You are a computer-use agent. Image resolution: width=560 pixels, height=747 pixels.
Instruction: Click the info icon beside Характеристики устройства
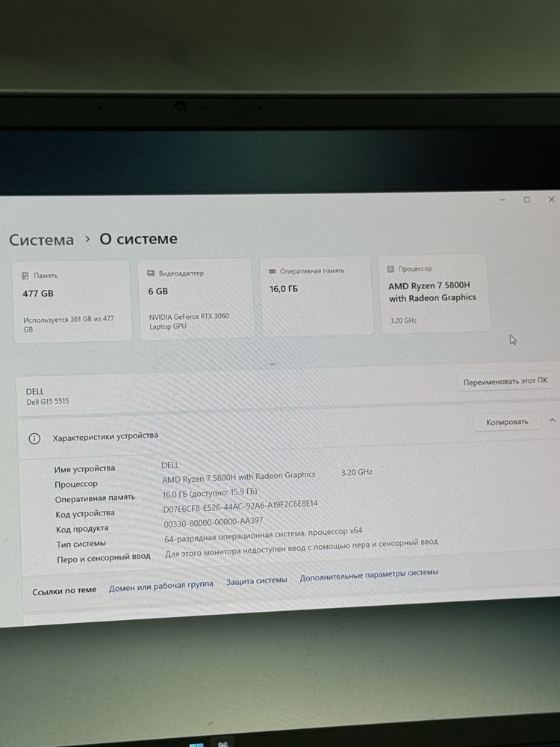(x=34, y=438)
